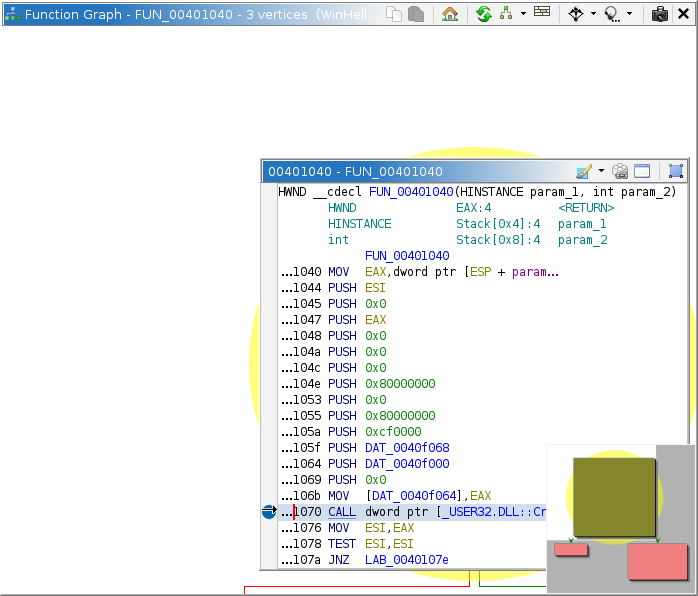Toggle the vertex label field icon

click(642, 172)
